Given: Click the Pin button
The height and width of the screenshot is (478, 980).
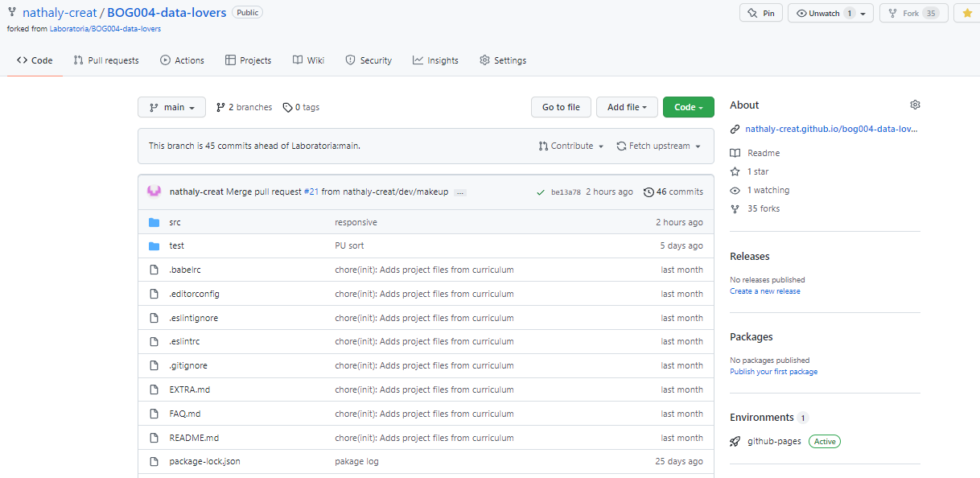Looking at the screenshot, I should coord(760,14).
